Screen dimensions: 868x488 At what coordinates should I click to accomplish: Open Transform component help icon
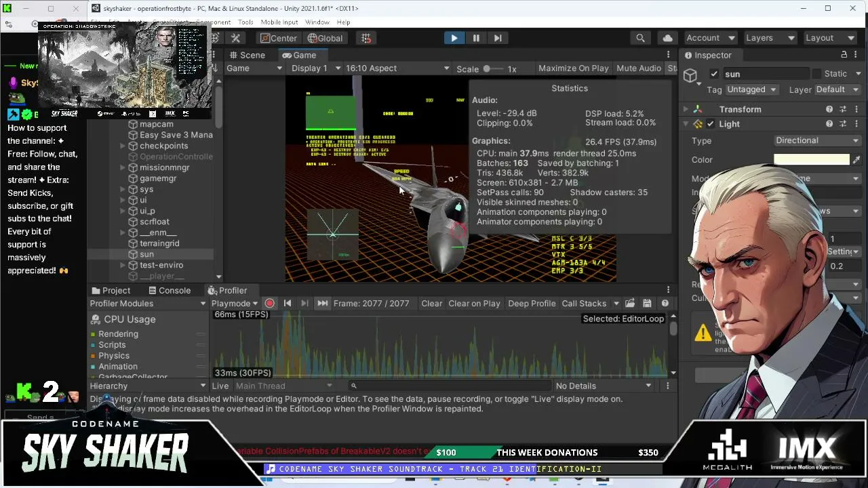(829, 109)
